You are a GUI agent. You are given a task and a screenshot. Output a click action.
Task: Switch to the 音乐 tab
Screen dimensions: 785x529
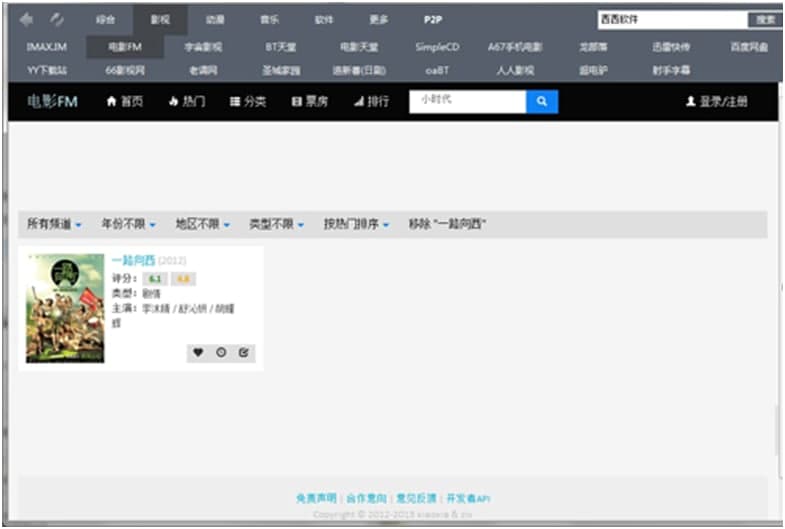point(269,20)
